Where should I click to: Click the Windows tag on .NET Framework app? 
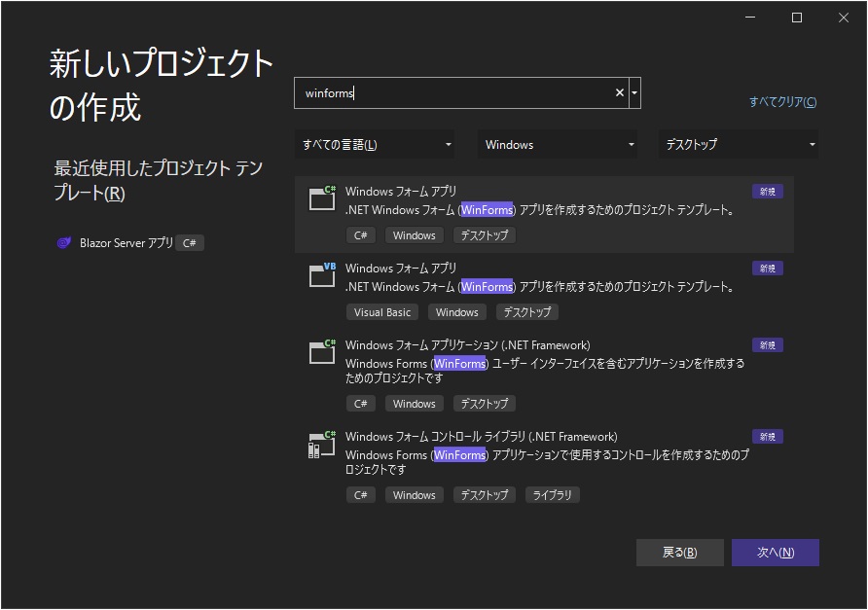click(x=415, y=404)
